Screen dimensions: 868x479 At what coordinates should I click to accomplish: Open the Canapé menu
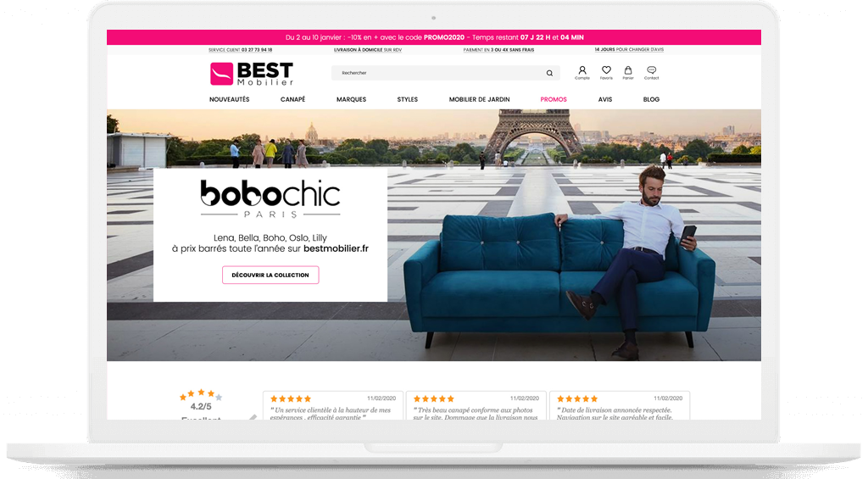(292, 100)
